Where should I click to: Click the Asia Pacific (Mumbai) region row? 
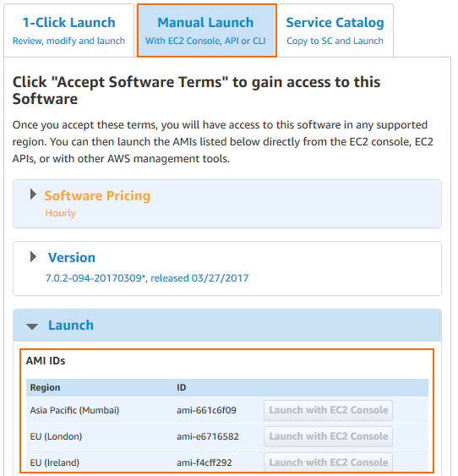pyautogui.click(x=227, y=410)
